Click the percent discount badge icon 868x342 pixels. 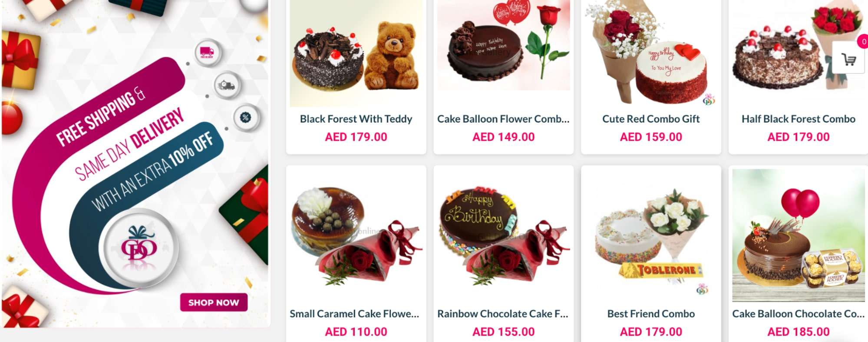click(x=245, y=117)
